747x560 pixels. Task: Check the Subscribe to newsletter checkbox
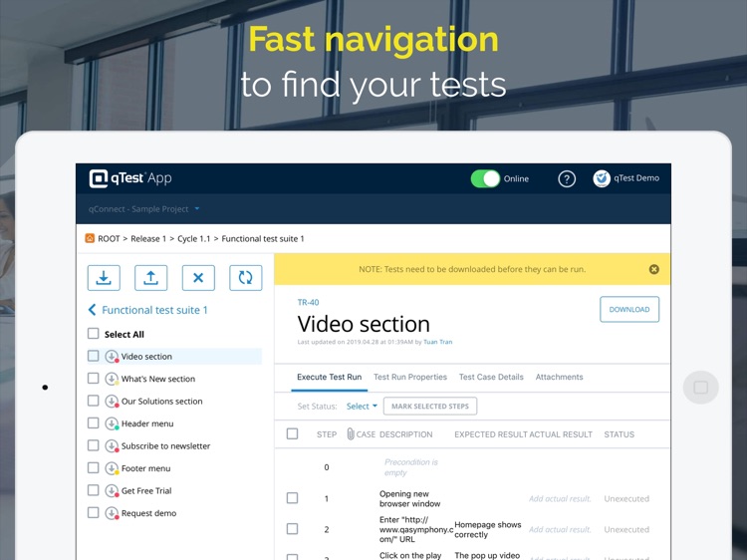[94, 445]
